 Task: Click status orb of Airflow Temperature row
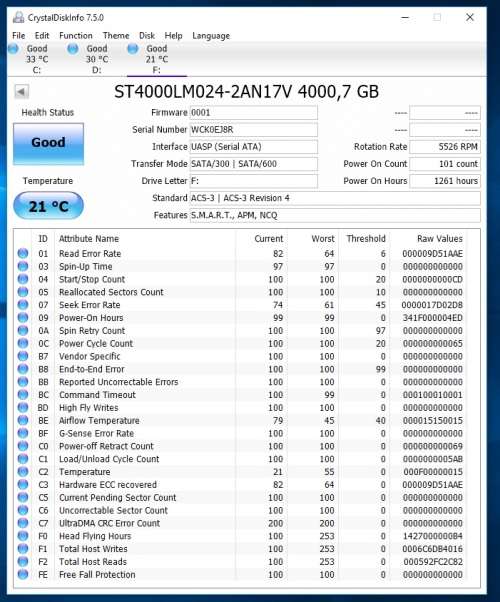(x=23, y=420)
